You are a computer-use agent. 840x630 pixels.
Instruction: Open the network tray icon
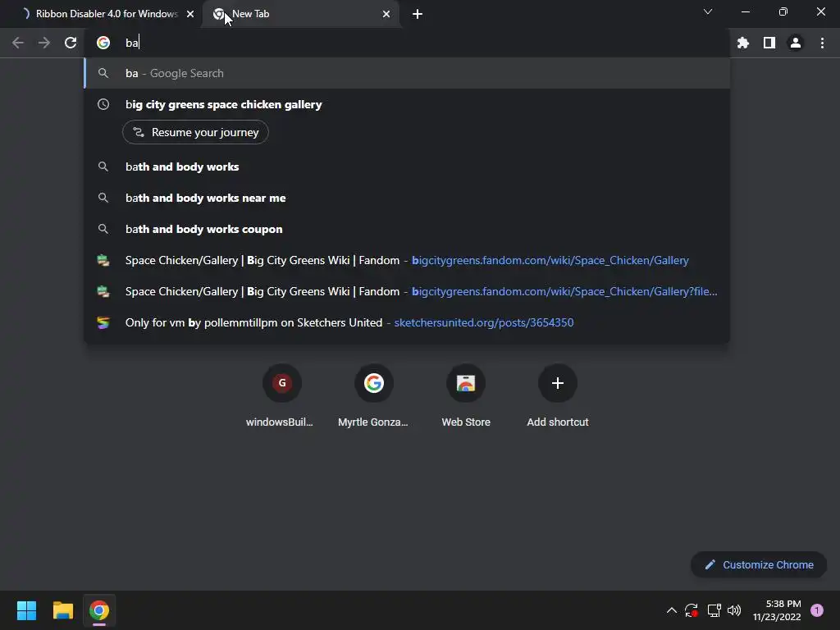coord(714,610)
